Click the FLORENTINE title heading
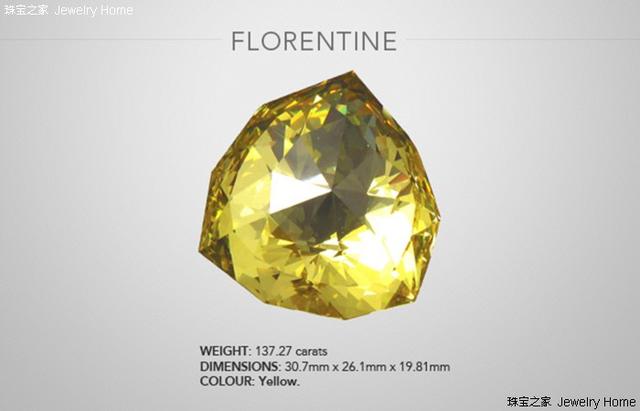This screenshot has height=411, width=640. coord(314,41)
